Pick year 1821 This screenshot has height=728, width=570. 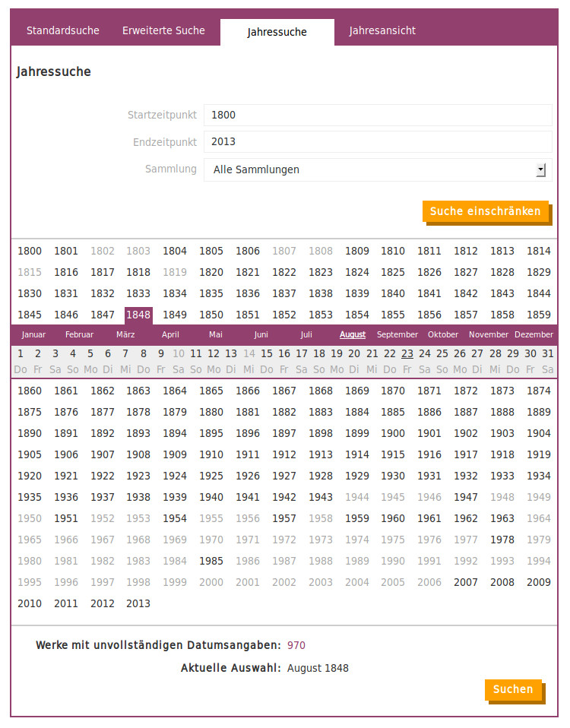pos(248,273)
